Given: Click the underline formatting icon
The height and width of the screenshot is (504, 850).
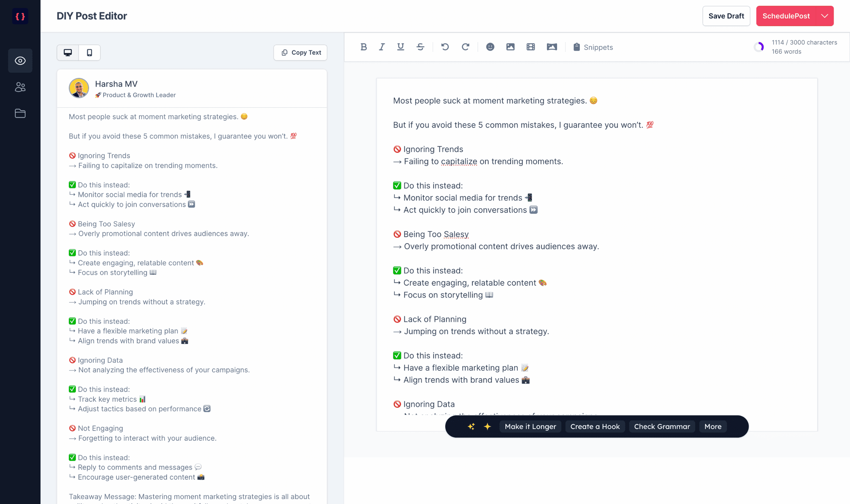Looking at the screenshot, I should pos(401,47).
